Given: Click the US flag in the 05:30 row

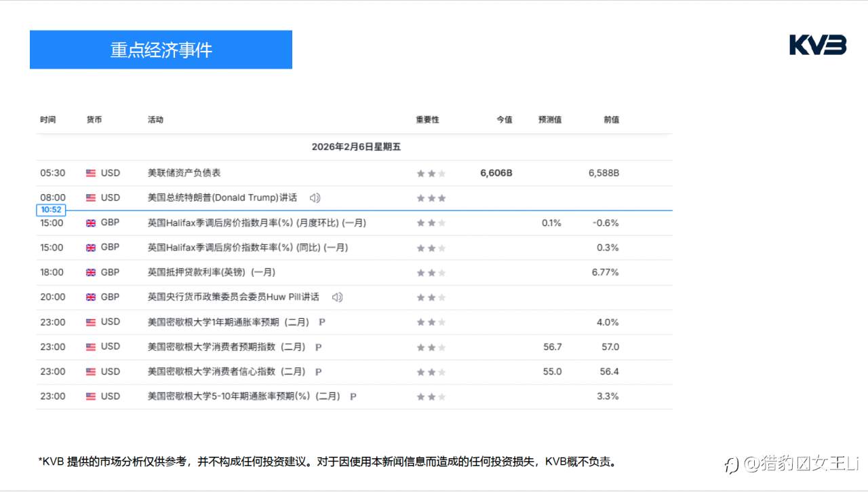Looking at the screenshot, I should (91, 173).
